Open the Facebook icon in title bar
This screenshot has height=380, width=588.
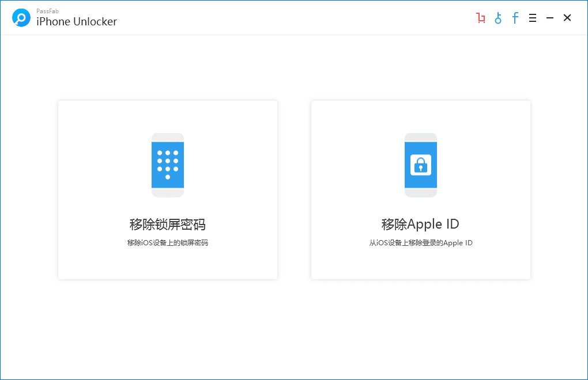coord(515,18)
